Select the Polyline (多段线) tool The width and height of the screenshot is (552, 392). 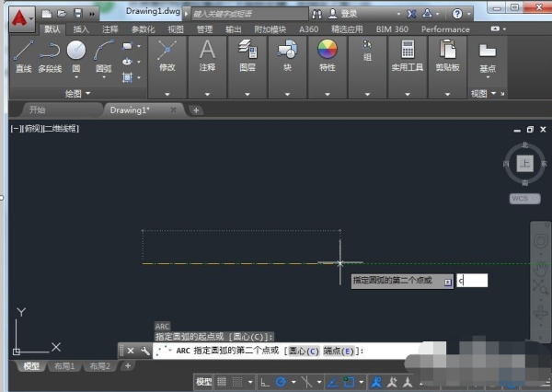50,56
